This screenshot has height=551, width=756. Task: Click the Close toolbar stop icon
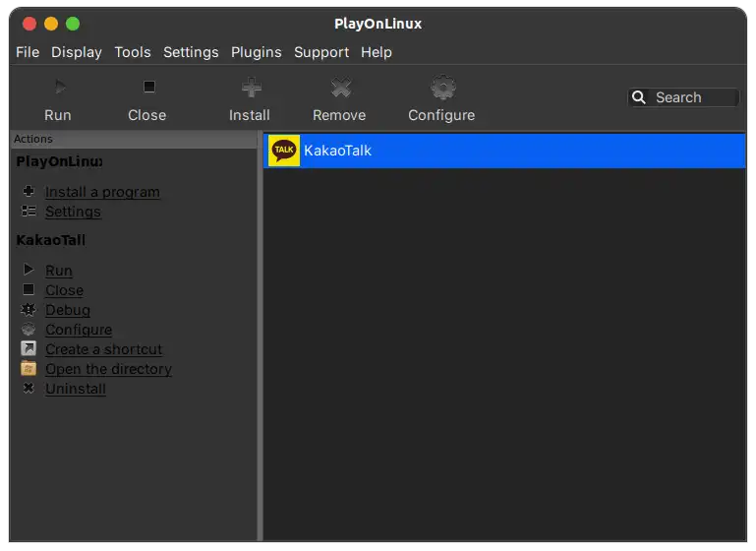coord(149,87)
